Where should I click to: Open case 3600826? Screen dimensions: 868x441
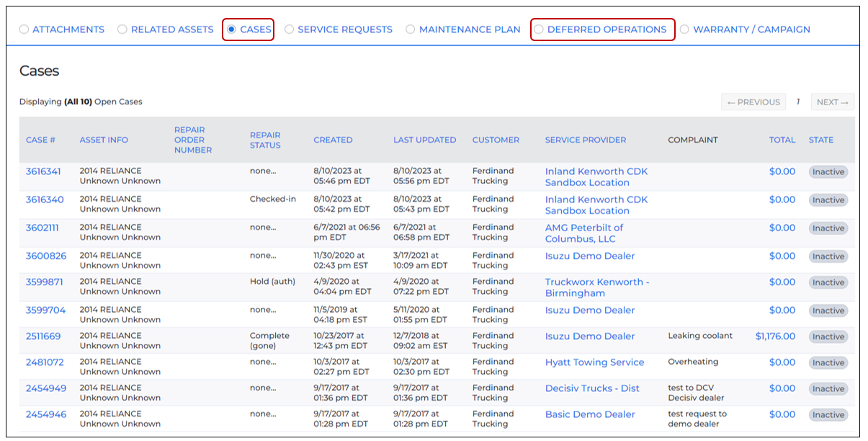[46, 256]
